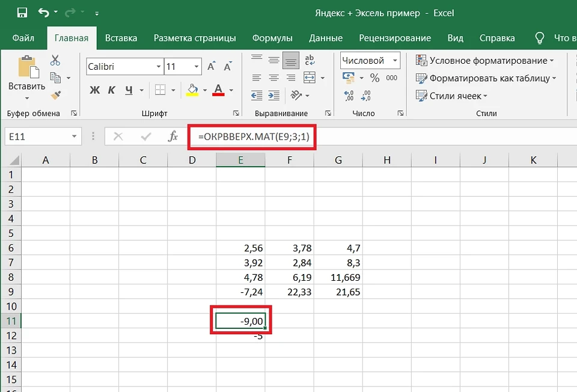Click the Wrap text alignment icon
Screen dimensions: 577x392
click(x=311, y=60)
